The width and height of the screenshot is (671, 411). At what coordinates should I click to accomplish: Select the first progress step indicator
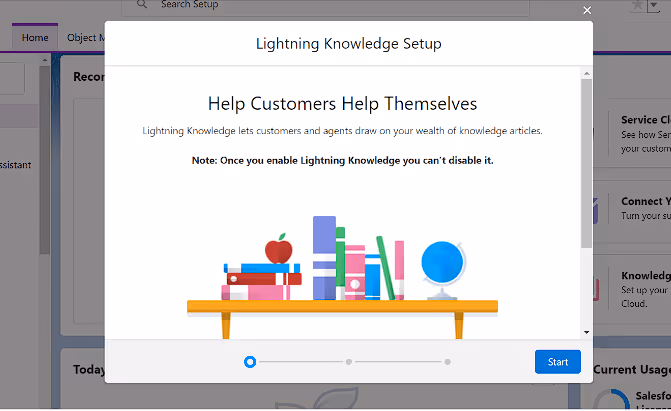[x=250, y=362]
